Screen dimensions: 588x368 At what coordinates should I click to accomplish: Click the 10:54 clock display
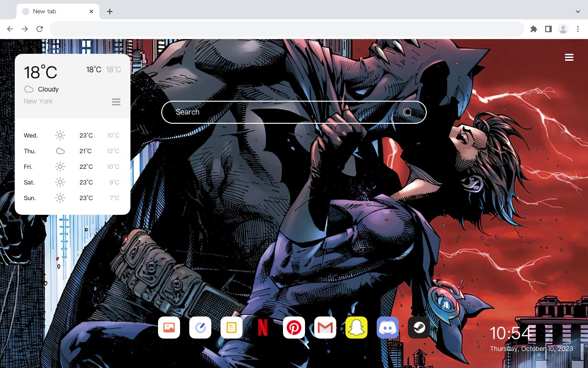pyautogui.click(x=510, y=333)
